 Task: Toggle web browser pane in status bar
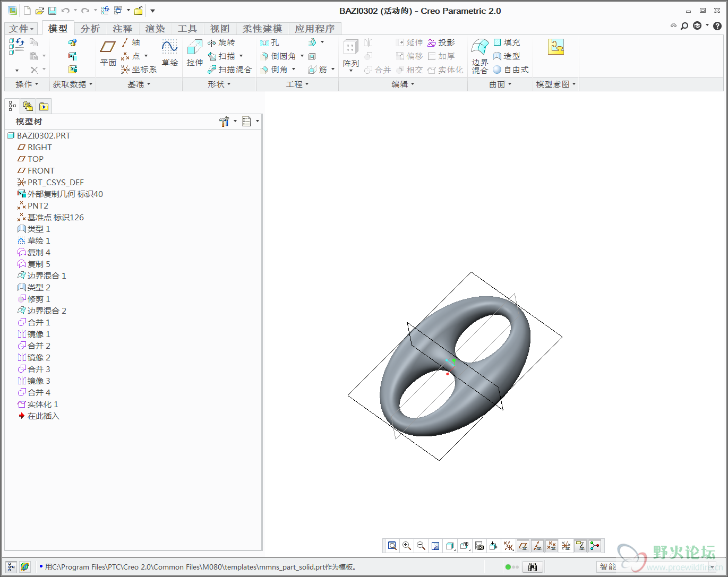coord(25,567)
